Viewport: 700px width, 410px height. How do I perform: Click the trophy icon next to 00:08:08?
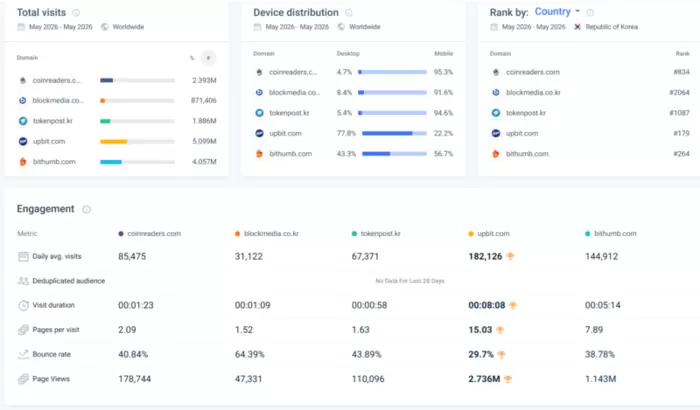click(x=513, y=305)
